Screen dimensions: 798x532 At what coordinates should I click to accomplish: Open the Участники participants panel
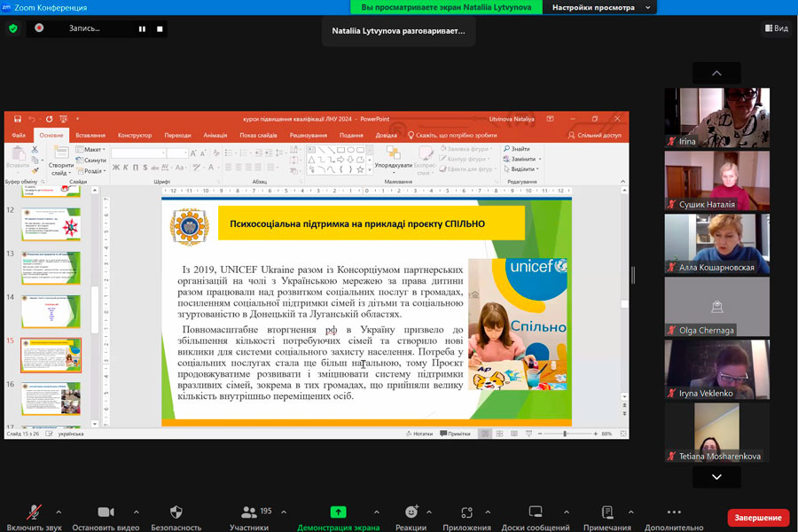click(249, 512)
